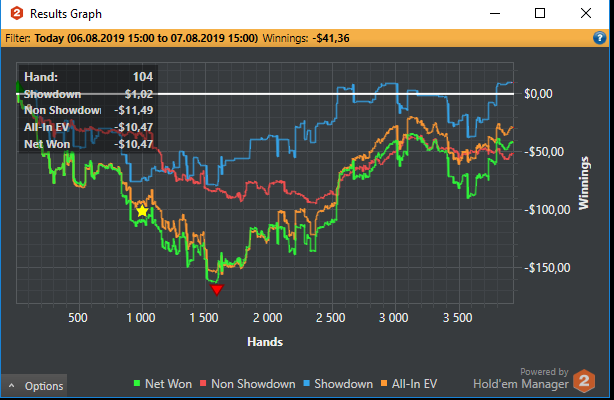Click the 3 000 hands axis label
Image resolution: width=614 pixels, height=400 pixels.
tap(394, 318)
